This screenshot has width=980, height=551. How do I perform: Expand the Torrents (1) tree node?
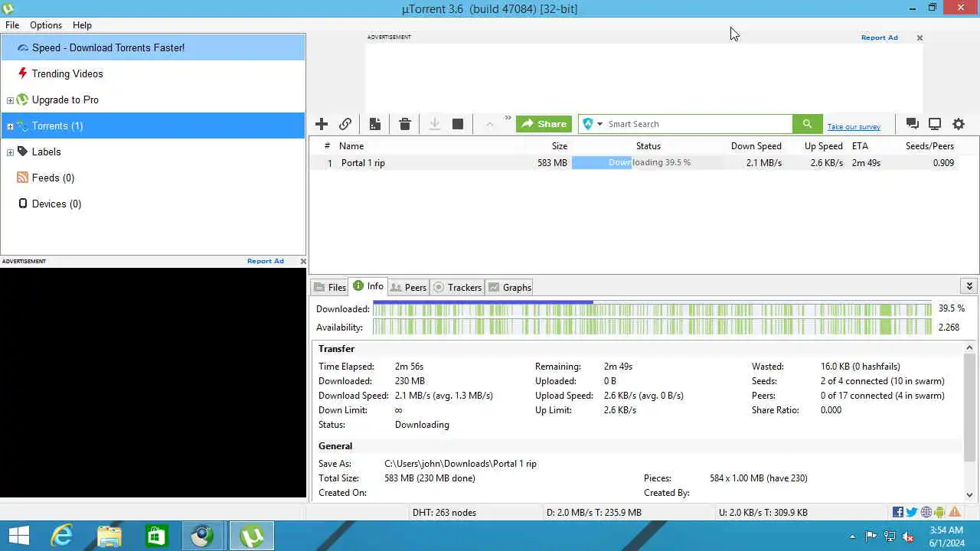coord(10,126)
